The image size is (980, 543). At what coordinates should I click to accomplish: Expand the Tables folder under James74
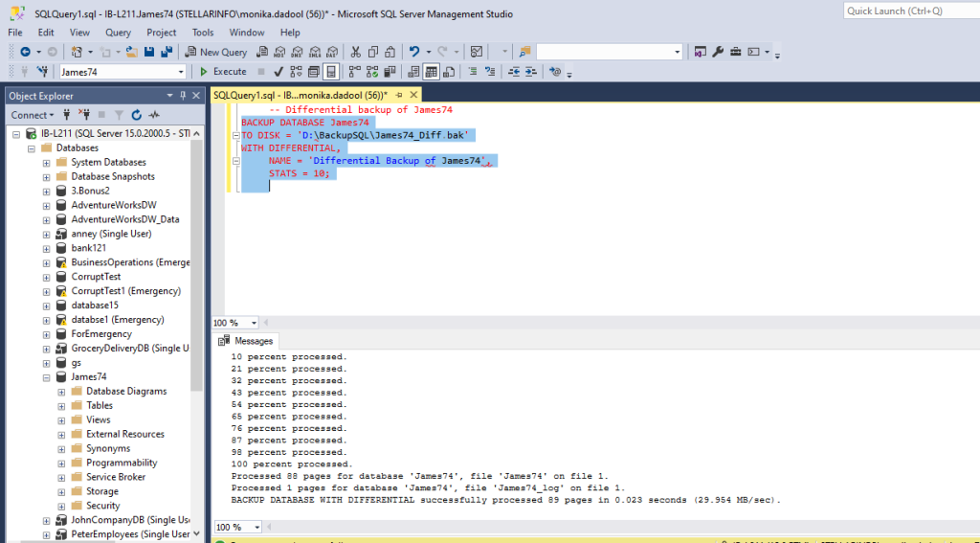61,406
